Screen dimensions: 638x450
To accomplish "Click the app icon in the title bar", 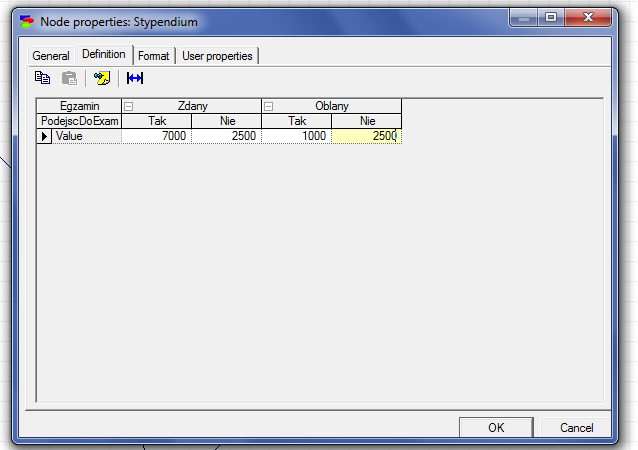I will point(27,22).
